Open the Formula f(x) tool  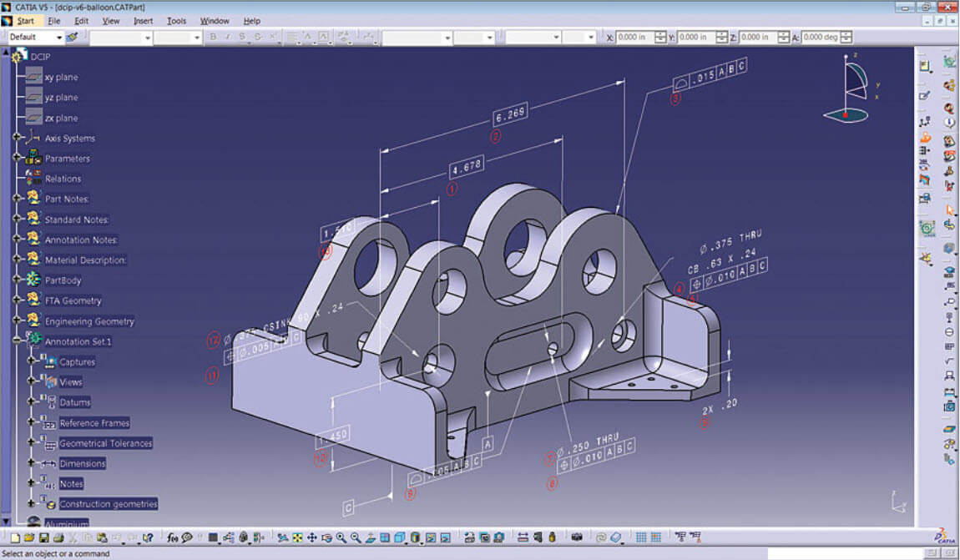[172, 537]
